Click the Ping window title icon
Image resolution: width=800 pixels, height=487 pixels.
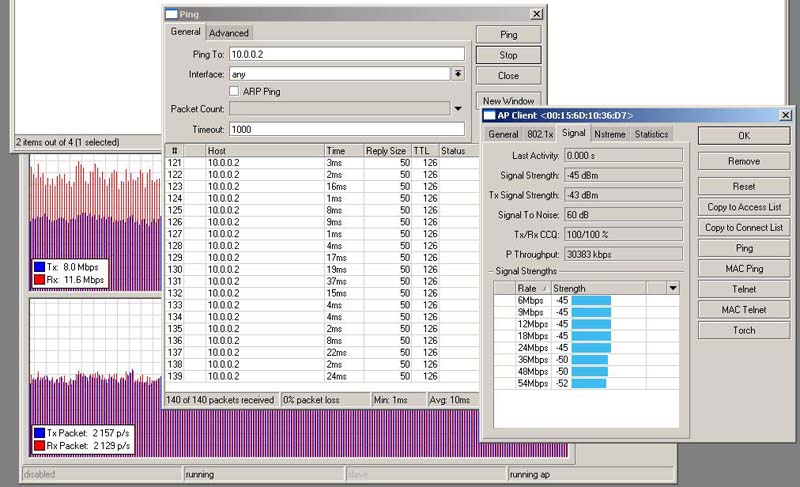pos(171,14)
